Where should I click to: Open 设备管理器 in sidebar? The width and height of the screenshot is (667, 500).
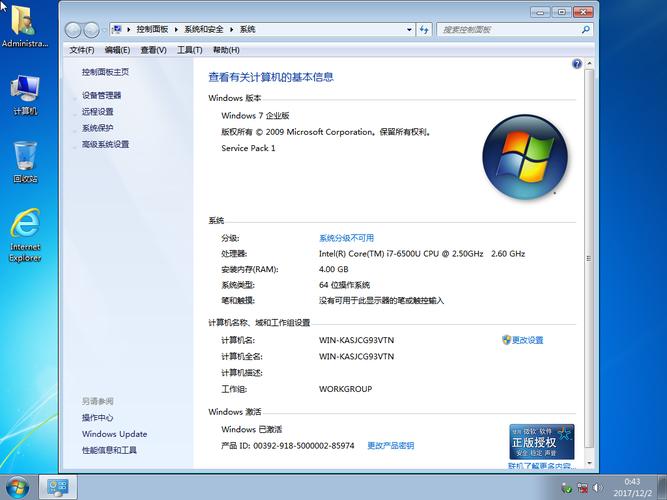pos(102,95)
